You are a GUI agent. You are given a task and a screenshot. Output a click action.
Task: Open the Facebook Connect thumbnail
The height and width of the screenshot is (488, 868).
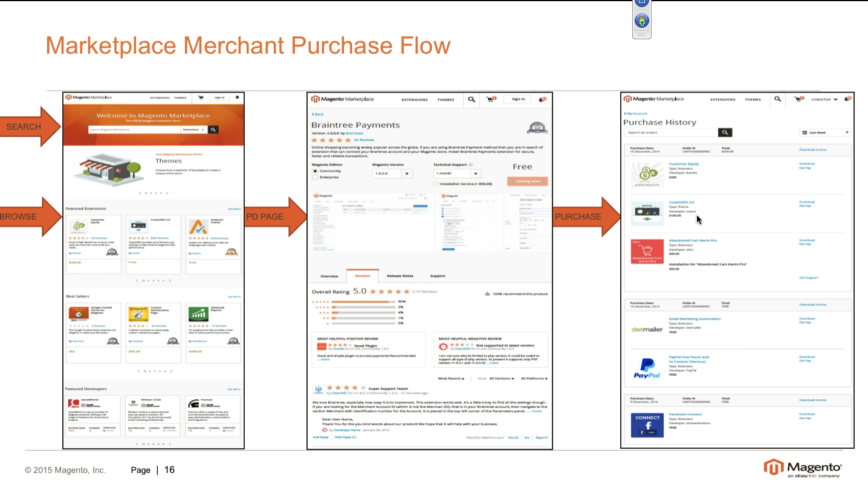647,425
